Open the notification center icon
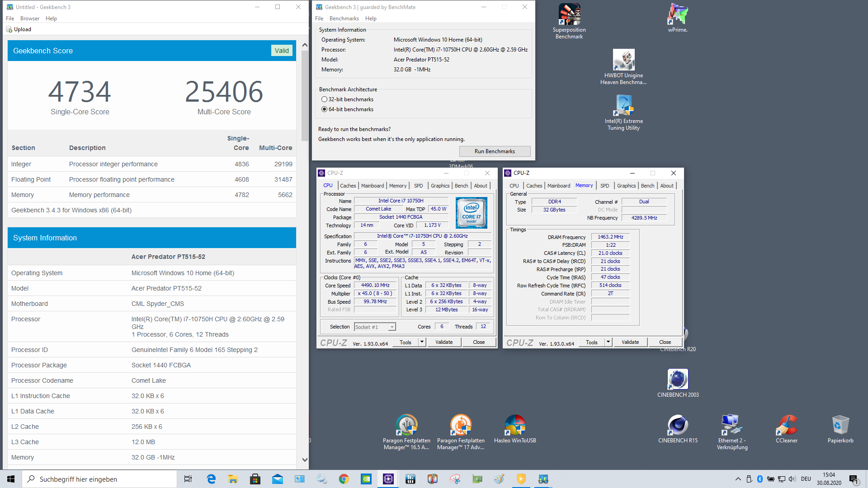This screenshot has width=868, height=488. point(854,479)
